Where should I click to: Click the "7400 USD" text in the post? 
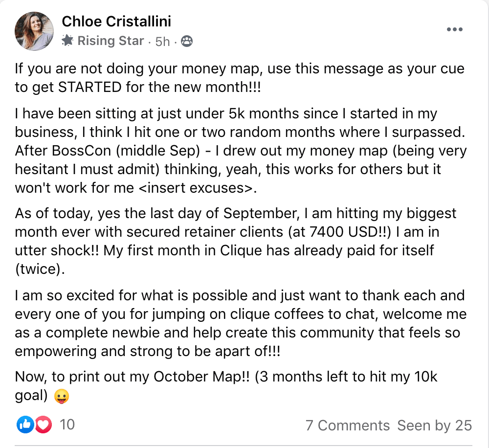[343, 232]
